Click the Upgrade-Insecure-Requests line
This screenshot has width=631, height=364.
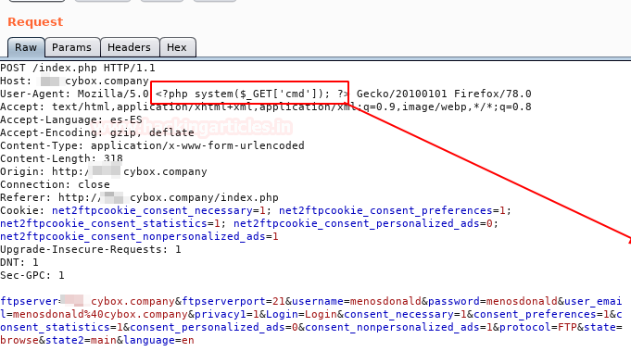point(91,250)
